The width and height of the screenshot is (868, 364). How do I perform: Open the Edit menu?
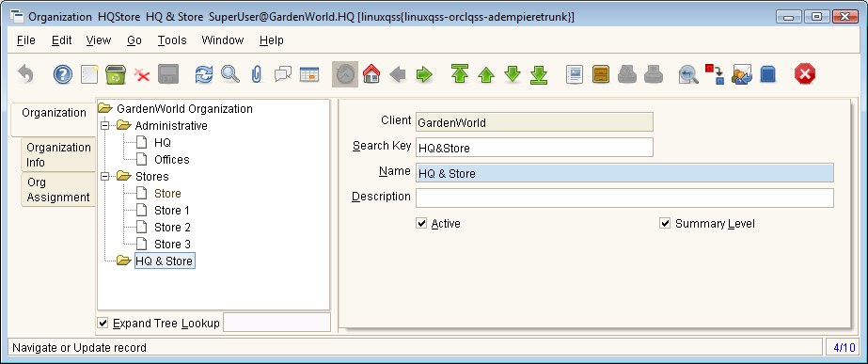62,40
